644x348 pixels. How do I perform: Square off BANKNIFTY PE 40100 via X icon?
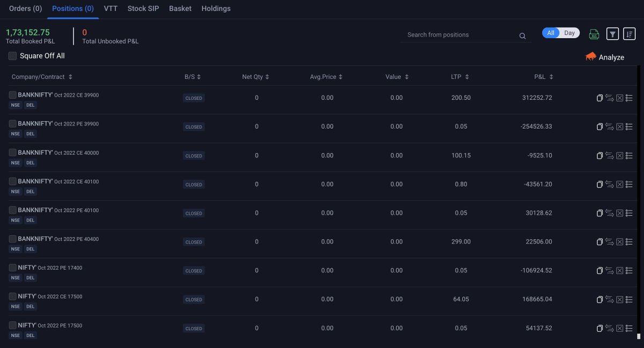pos(619,213)
